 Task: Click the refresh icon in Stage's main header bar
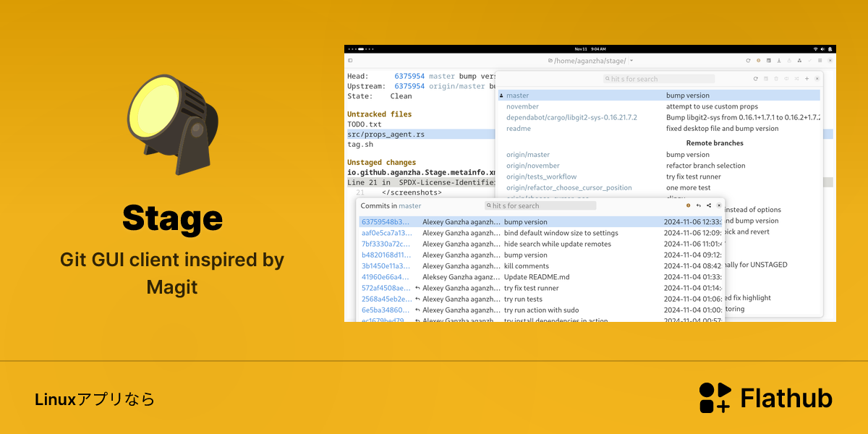748,61
